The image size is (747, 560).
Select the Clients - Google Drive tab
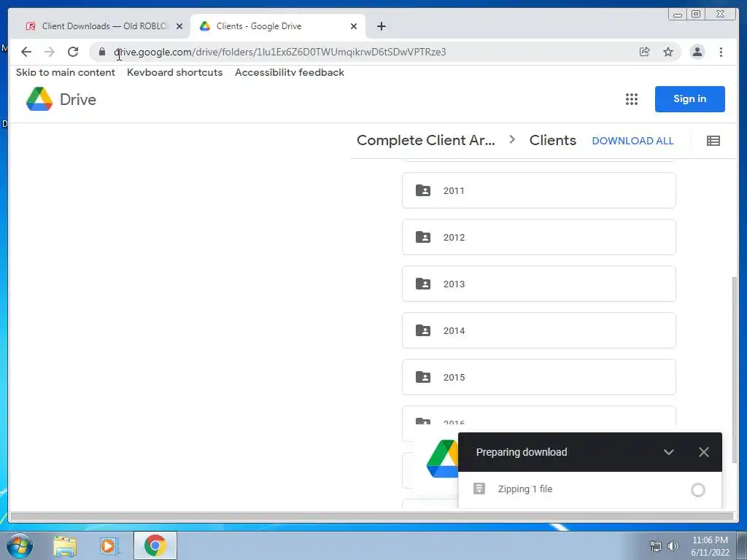click(278, 26)
